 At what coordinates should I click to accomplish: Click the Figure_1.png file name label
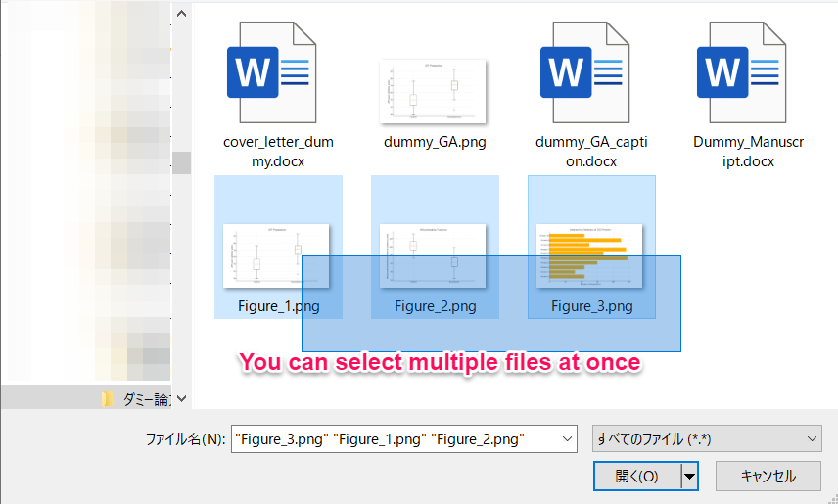click(278, 306)
